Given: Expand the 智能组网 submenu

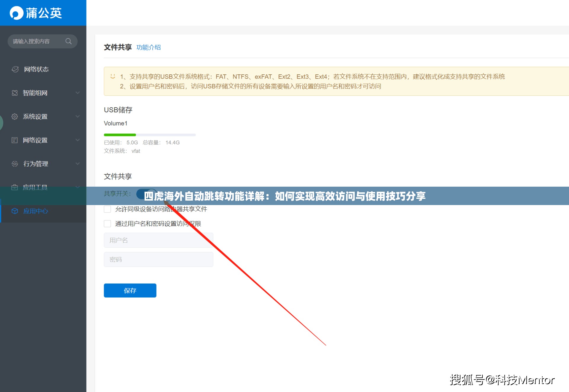Looking at the screenshot, I should tap(78, 93).
